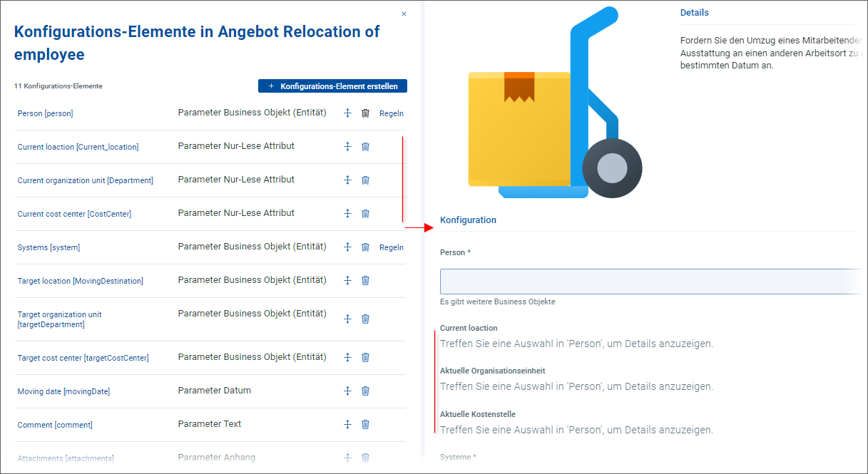This screenshot has height=474, width=868.
Task: Click the plus icon next to Comment
Action: [x=347, y=424]
